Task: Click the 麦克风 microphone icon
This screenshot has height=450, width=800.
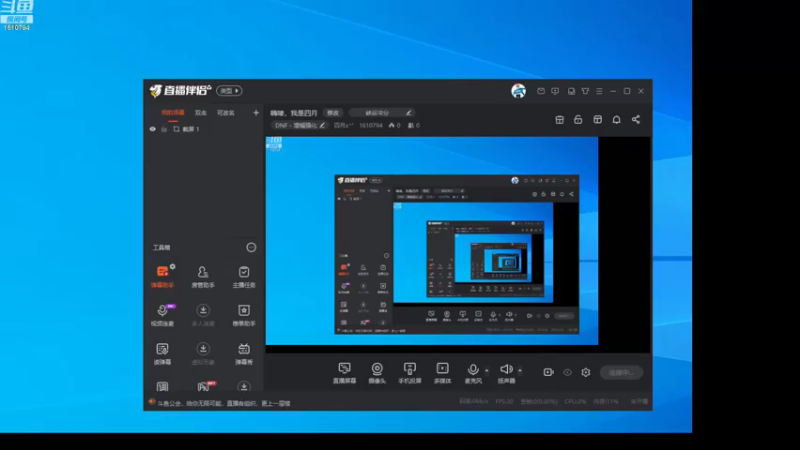Action: tap(473, 369)
